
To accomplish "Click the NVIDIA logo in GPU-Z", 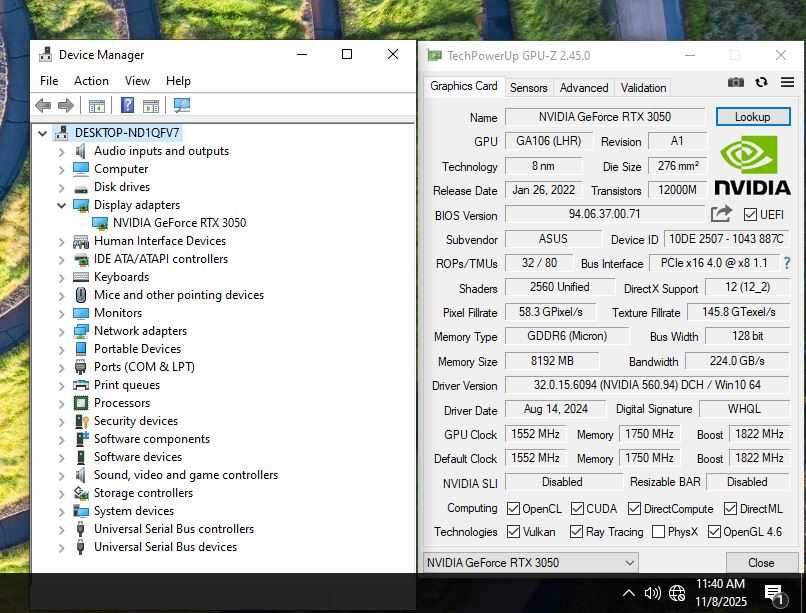I will 753,165.
